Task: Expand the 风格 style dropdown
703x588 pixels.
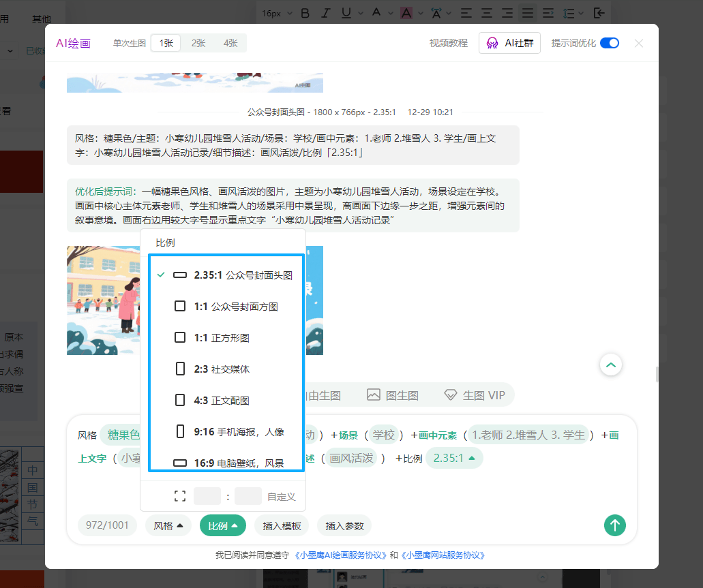Action: pyautogui.click(x=168, y=526)
